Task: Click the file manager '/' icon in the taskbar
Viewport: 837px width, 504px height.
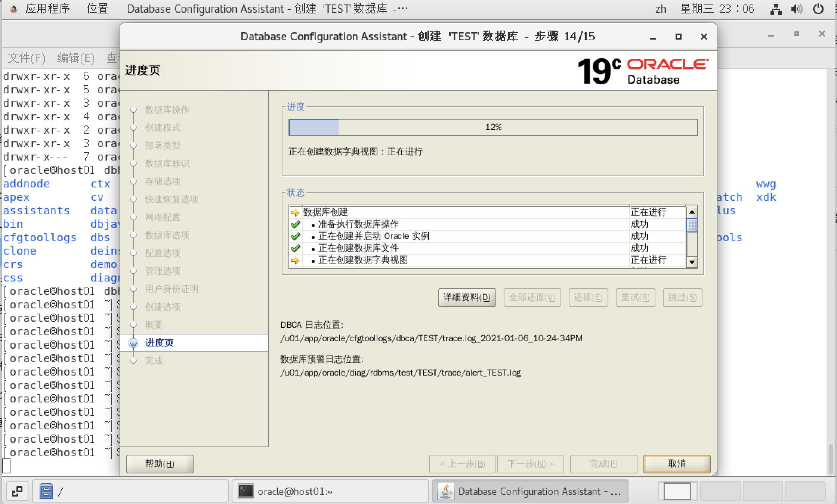Action: tap(47, 491)
